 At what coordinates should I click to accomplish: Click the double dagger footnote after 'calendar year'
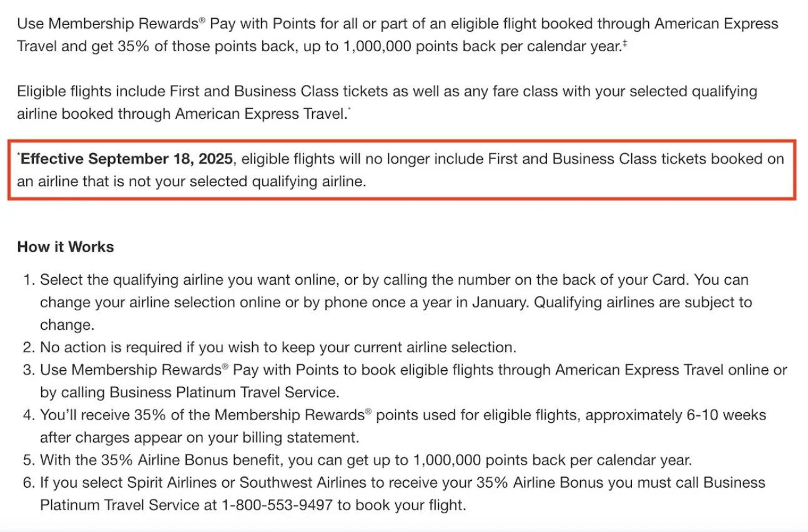coord(623,43)
